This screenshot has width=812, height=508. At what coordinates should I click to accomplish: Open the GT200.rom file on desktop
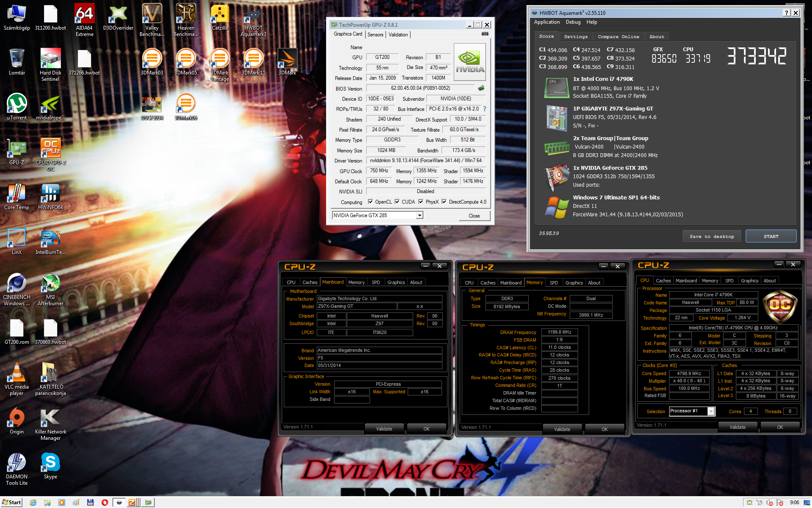click(17, 331)
